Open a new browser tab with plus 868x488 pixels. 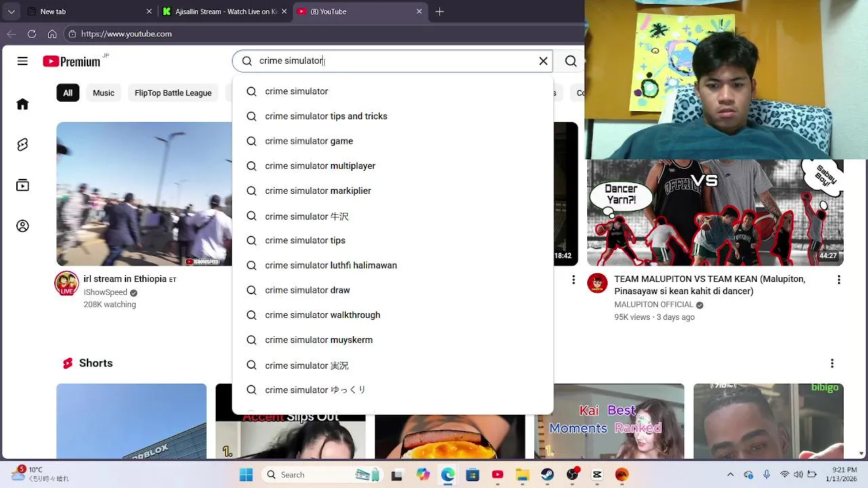click(439, 12)
